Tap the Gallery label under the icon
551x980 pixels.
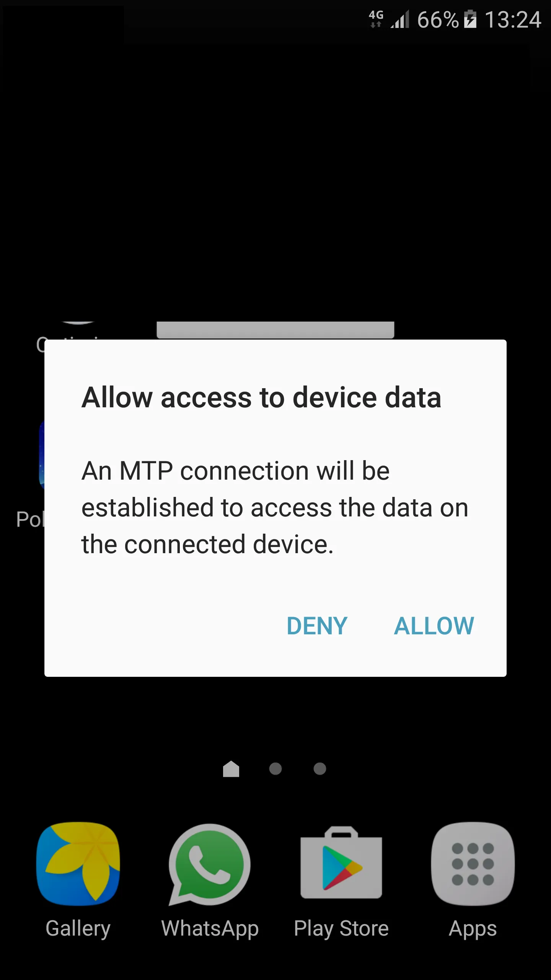[x=78, y=929]
